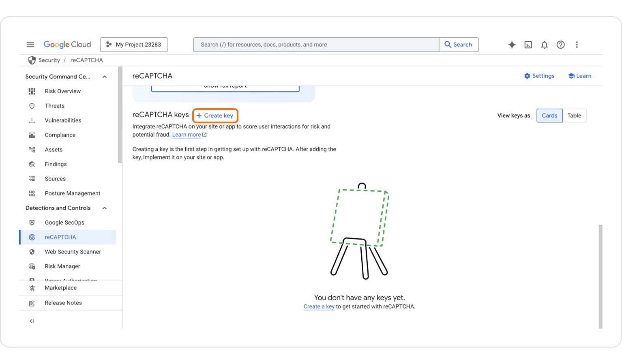Open the notifications bell
Screen dimensions: 622x364
(x=544, y=45)
